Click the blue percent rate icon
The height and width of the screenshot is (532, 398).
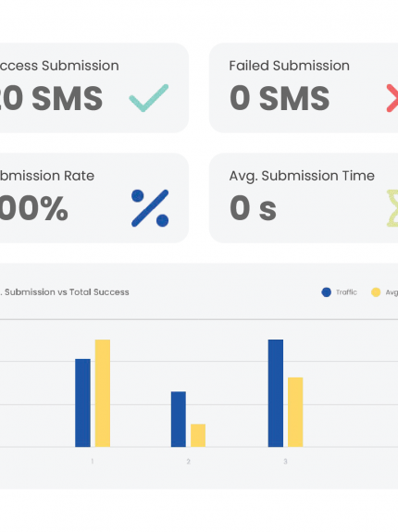click(x=150, y=208)
